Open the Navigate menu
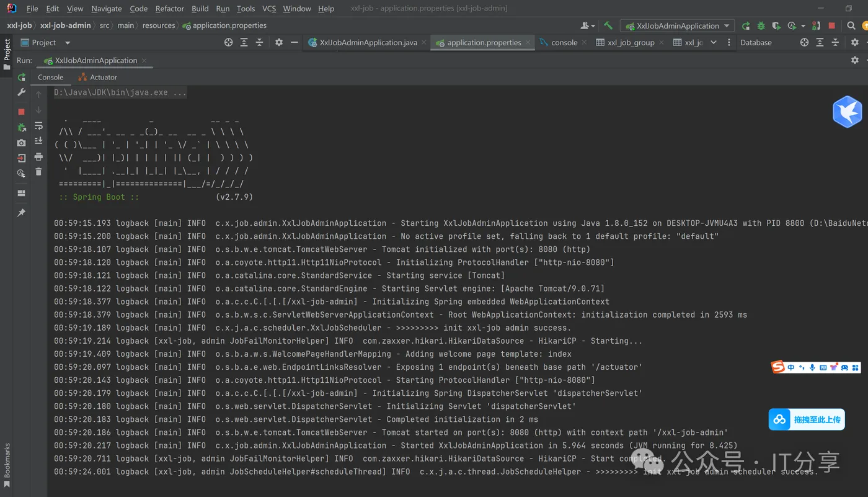Image resolution: width=868 pixels, height=497 pixels. tap(107, 9)
